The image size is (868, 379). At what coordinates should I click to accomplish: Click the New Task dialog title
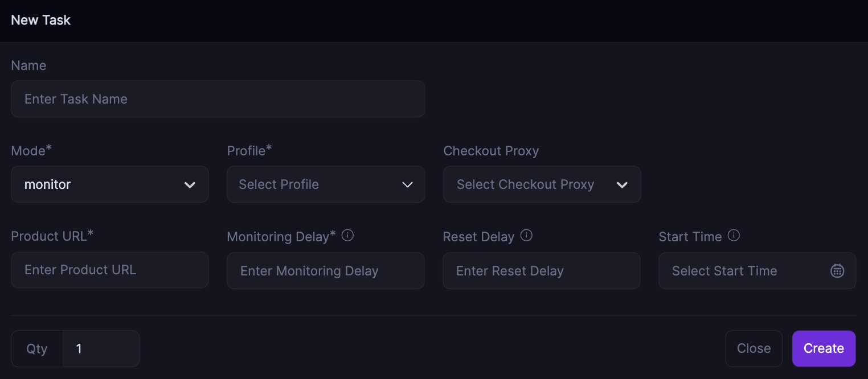pos(41,20)
